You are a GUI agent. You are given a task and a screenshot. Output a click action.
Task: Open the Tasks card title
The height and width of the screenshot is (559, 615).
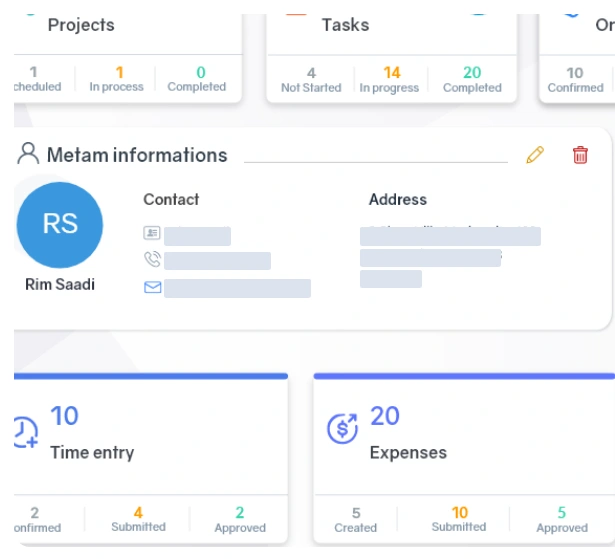click(345, 25)
